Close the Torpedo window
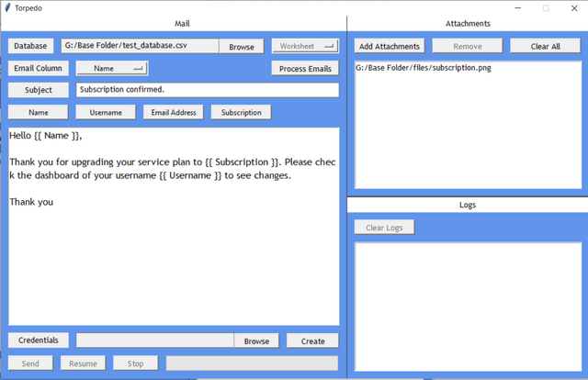The image size is (588, 380). pos(574,8)
